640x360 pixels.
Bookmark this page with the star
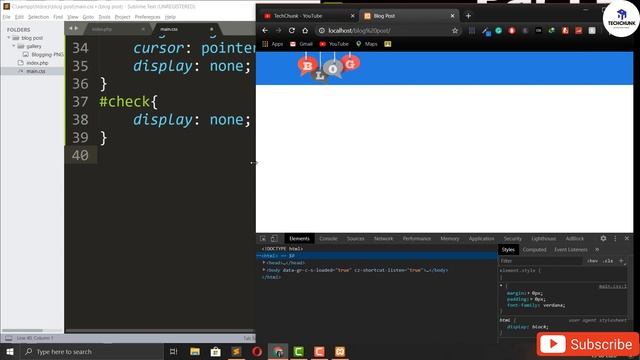coord(455,31)
